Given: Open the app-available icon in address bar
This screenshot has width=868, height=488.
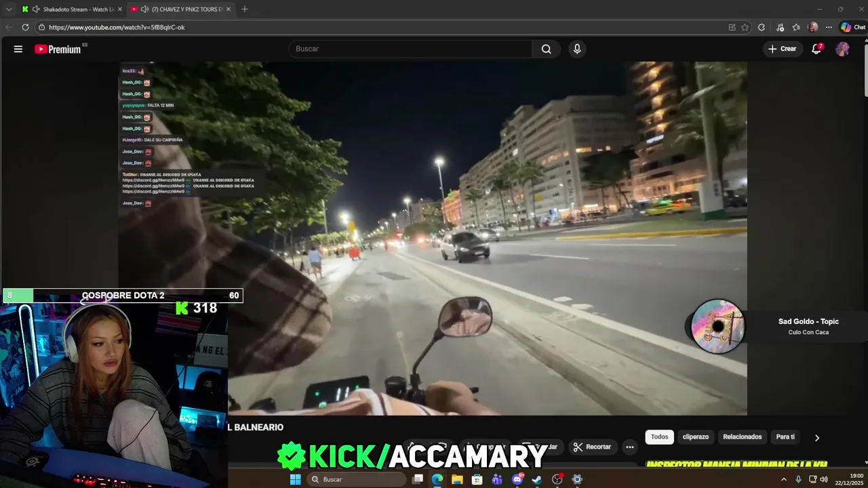Looking at the screenshot, I should coord(732,27).
